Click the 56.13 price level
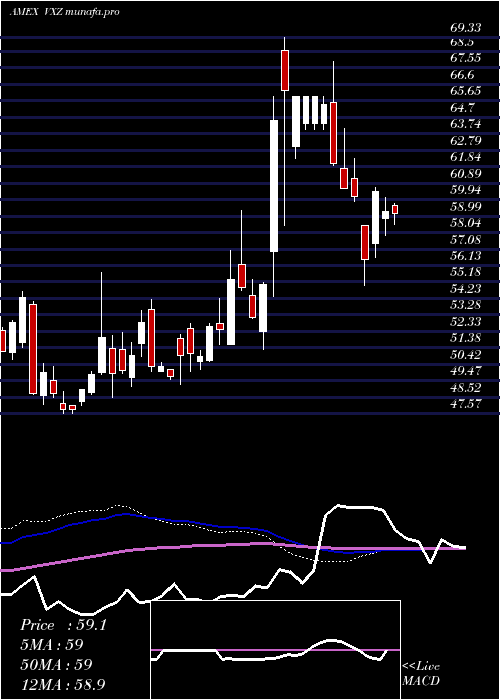 (465, 256)
